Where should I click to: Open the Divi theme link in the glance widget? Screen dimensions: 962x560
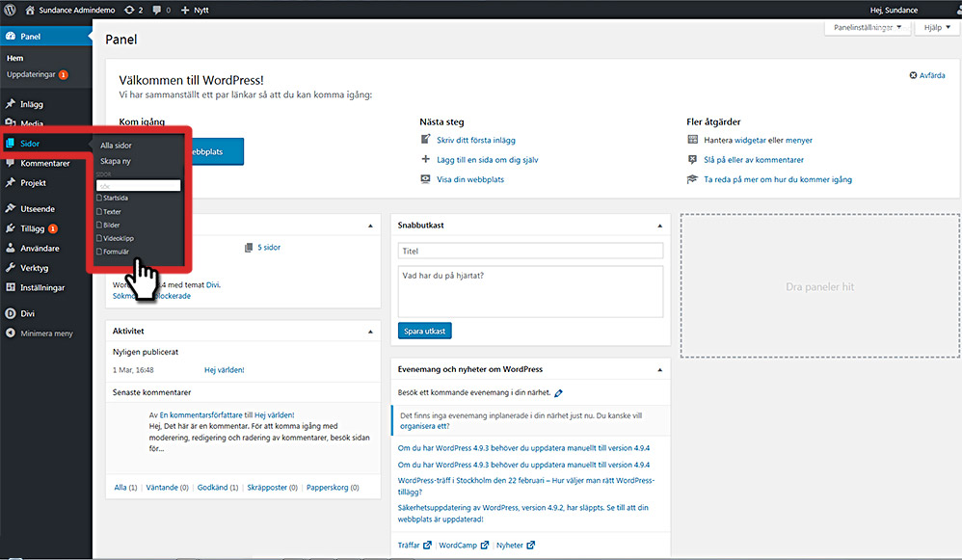tap(212, 285)
